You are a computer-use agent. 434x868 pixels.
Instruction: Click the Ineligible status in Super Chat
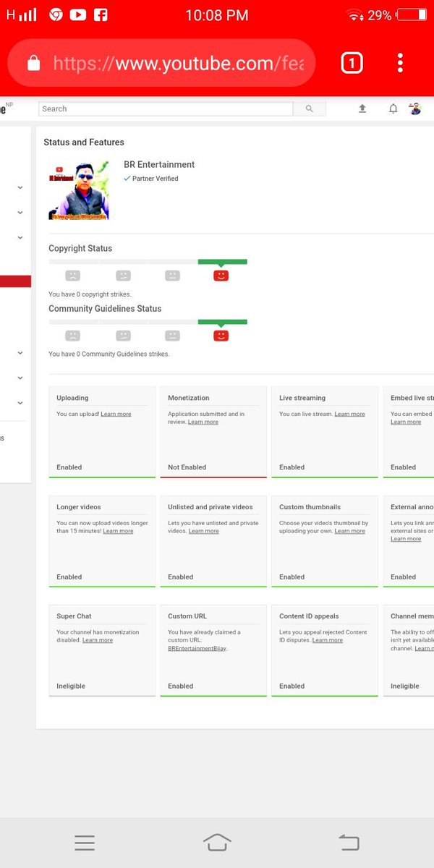click(x=72, y=686)
